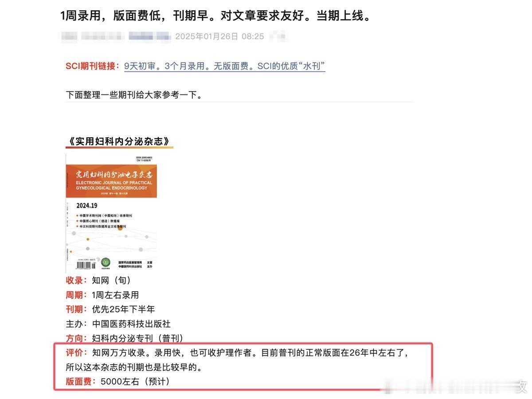Viewport: 532px width, 399px height.
Task: Click the 周期 line reading 1周左右录用
Action: (x=102, y=295)
